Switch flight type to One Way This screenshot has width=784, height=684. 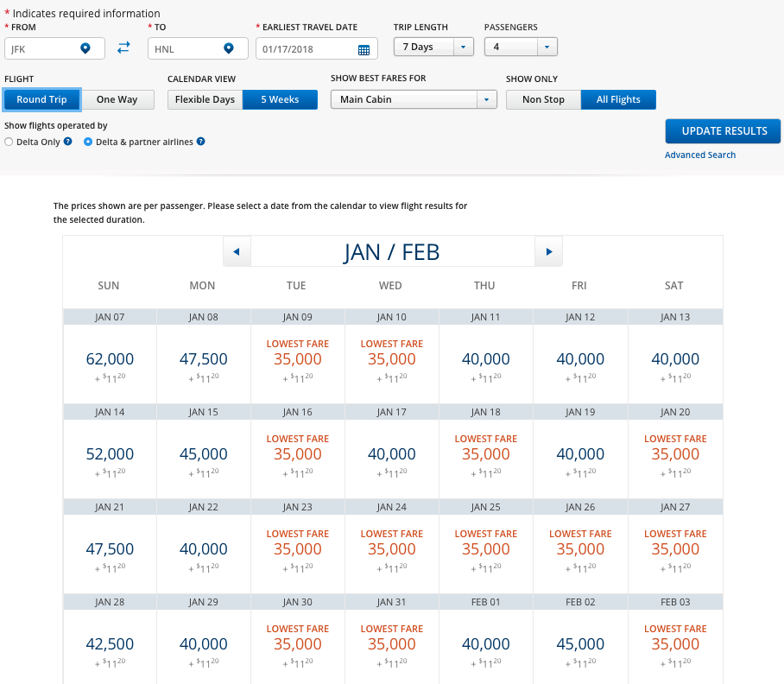117,99
